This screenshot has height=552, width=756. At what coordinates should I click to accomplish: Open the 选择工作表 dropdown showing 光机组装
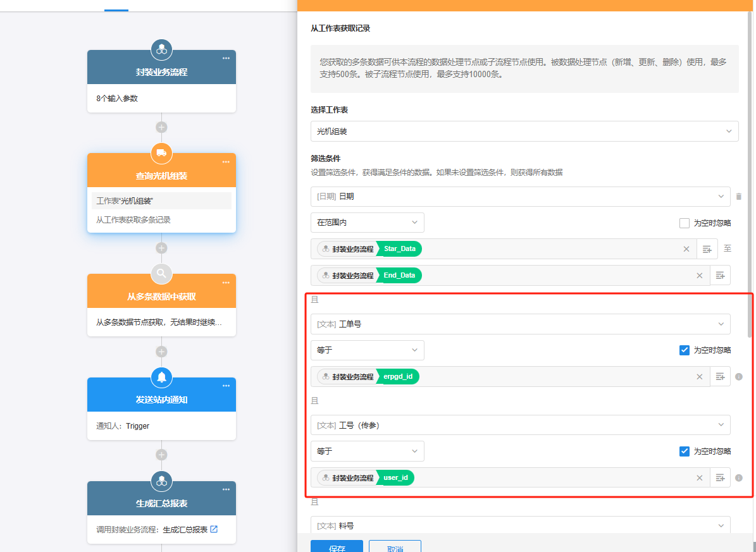[x=524, y=132]
